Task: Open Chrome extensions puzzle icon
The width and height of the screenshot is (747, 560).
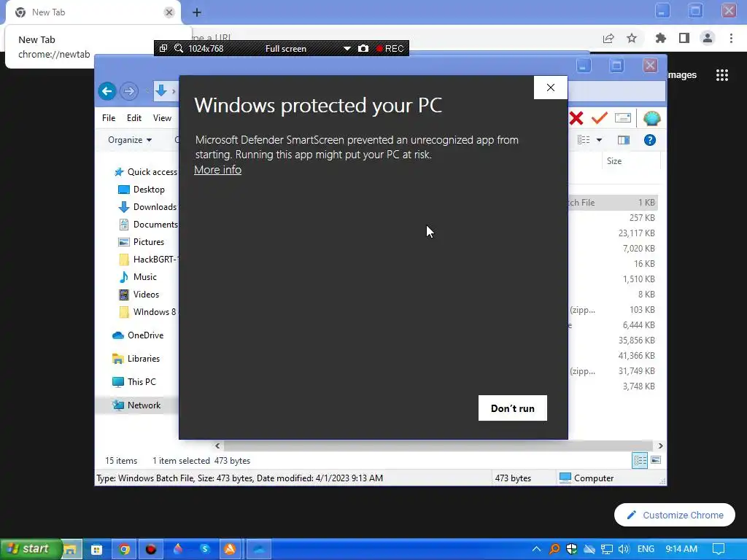Action: [x=661, y=38]
